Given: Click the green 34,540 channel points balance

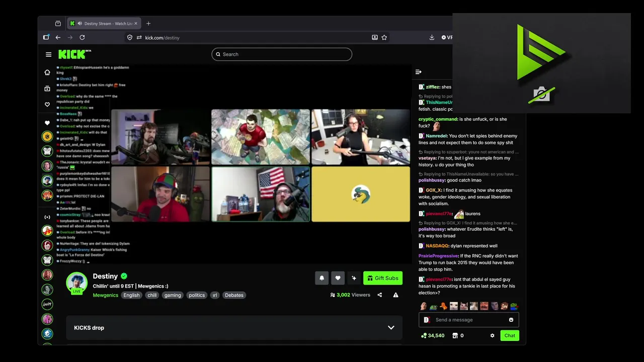Looking at the screenshot, I should tap(433, 335).
